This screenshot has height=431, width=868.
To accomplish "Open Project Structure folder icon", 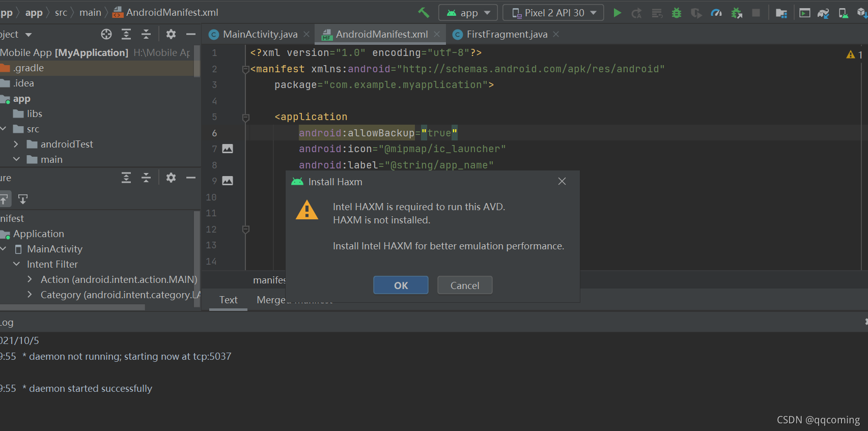I will click(781, 13).
